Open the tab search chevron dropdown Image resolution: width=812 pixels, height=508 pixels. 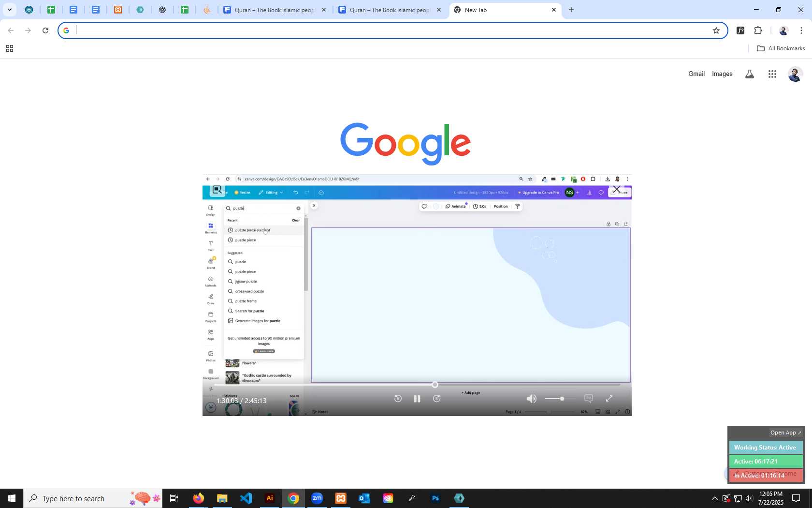click(x=10, y=10)
